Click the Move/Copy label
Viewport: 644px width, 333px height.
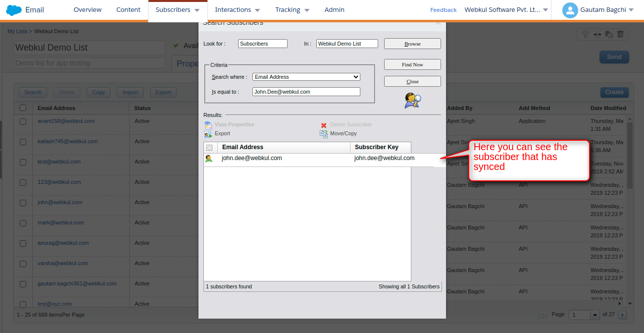click(344, 134)
